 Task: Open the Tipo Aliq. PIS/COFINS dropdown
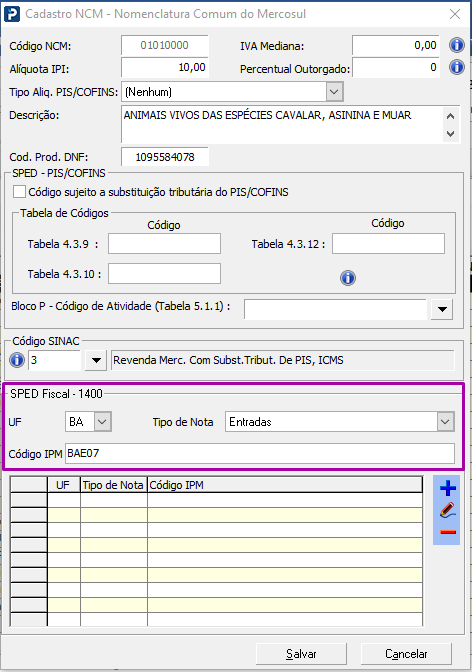pyautogui.click(x=334, y=92)
